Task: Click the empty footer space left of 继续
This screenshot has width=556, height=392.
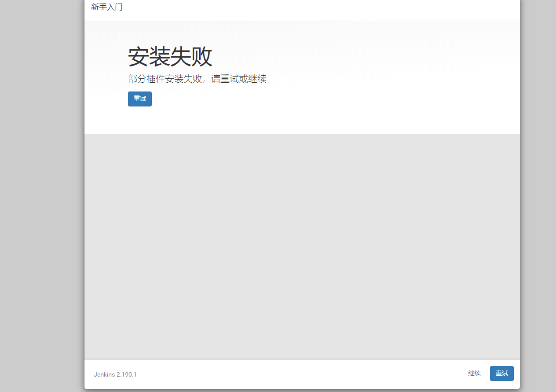Action: pyautogui.click(x=299, y=374)
